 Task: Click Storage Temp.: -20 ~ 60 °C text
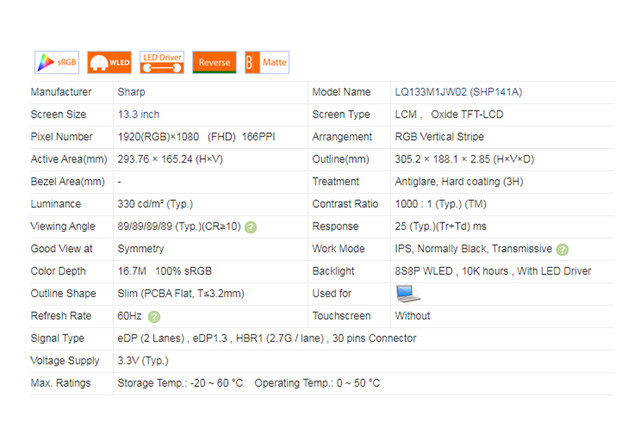180,384
